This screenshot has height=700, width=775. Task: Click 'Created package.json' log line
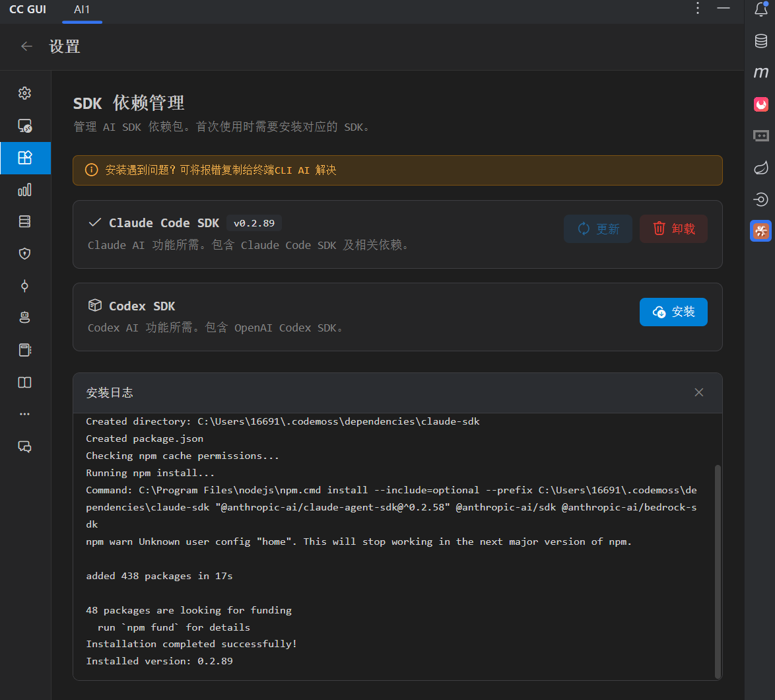pos(145,438)
